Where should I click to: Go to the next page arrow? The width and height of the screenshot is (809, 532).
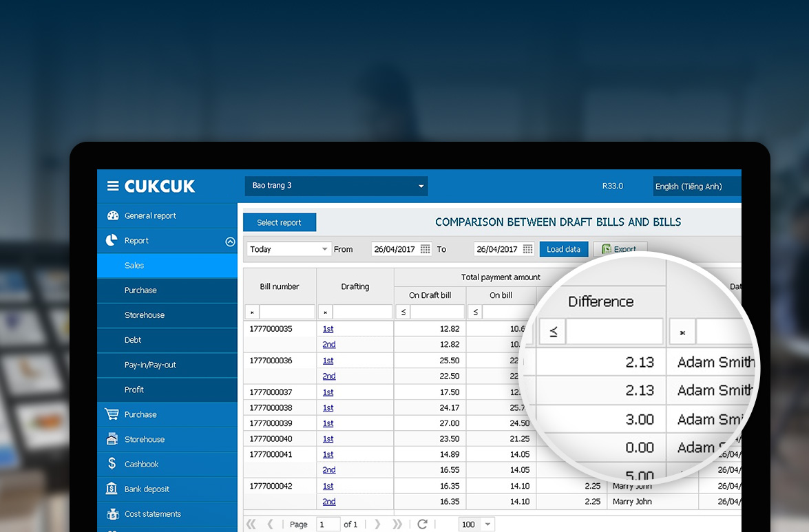[x=377, y=524]
